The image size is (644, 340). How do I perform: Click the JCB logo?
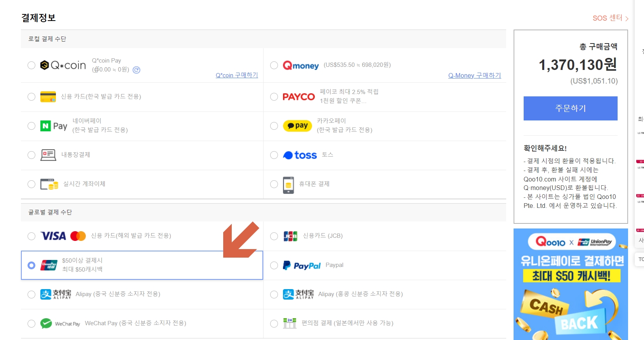[x=290, y=236]
